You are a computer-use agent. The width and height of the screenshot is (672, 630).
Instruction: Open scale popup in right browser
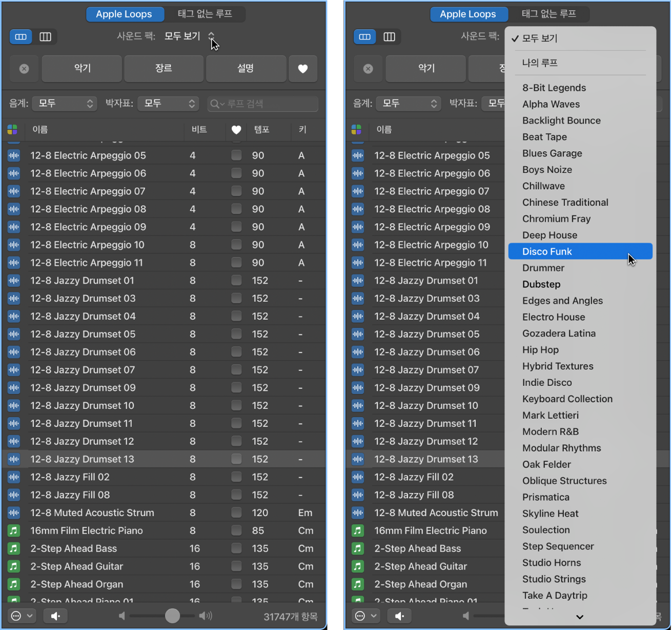tap(409, 104)
